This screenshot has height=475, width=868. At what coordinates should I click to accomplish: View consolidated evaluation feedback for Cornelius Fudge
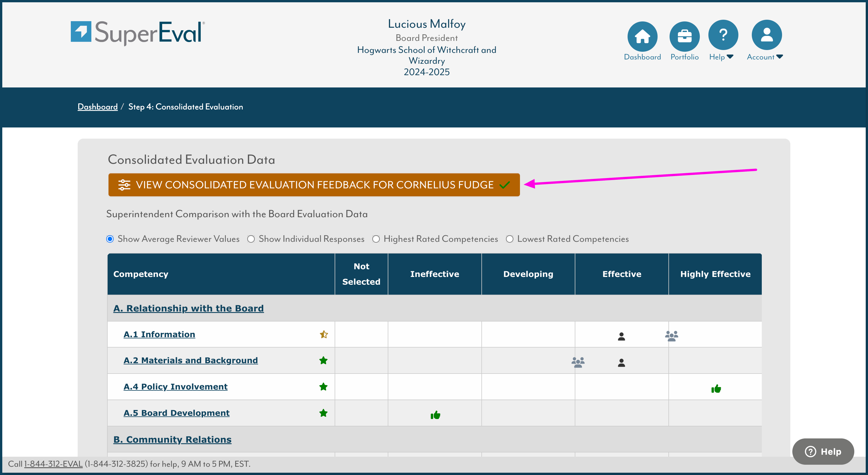coord(314,185)
